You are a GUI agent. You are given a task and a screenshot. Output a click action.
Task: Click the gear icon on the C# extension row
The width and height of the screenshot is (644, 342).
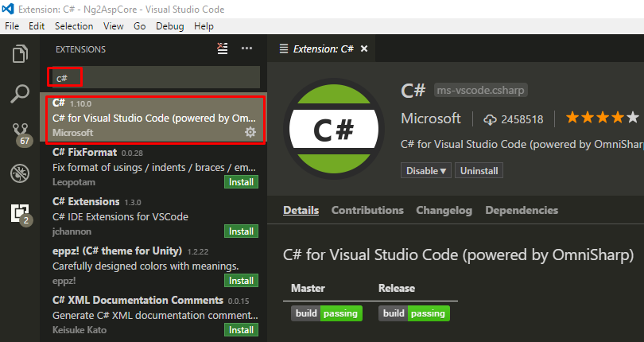(x=250, y=132)
